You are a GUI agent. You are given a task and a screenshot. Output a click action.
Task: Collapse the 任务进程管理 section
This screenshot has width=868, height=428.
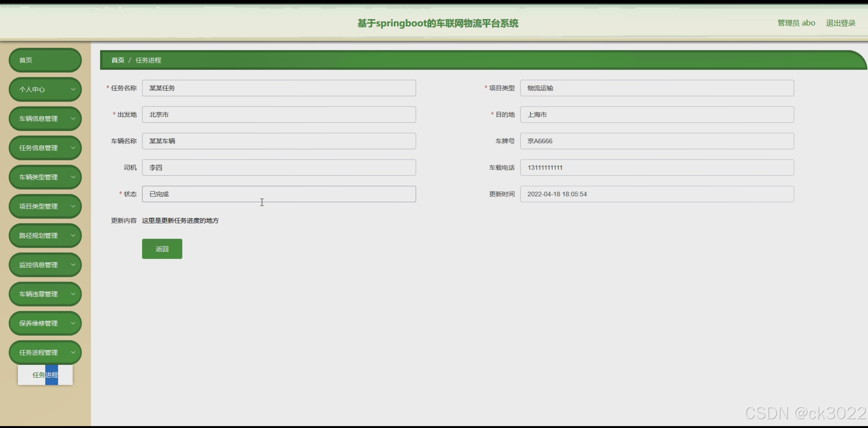[45, 352]
